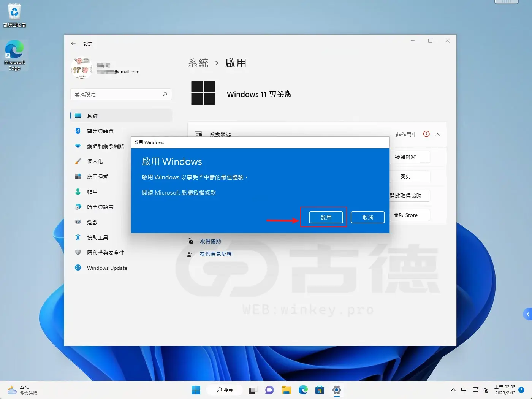This screenshot has width=532, height=399.
Task: Click the 系統 breadcrumb
Action: pos(198,63)
